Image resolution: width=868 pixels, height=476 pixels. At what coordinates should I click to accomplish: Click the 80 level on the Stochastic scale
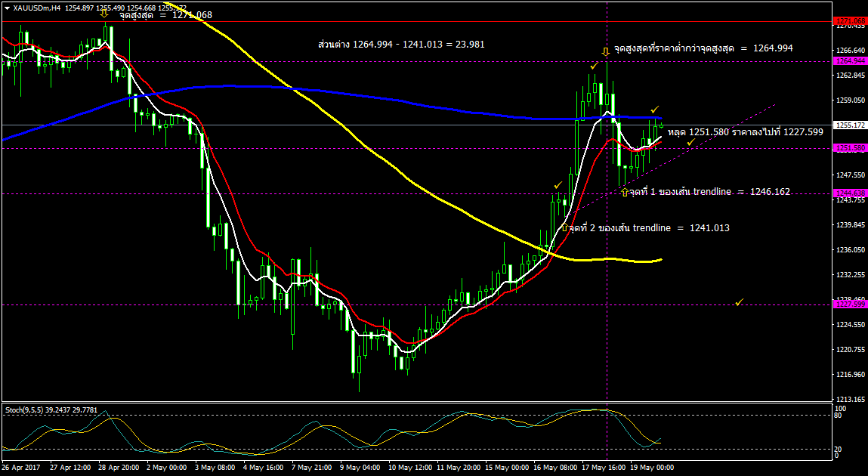click(839, 416)
